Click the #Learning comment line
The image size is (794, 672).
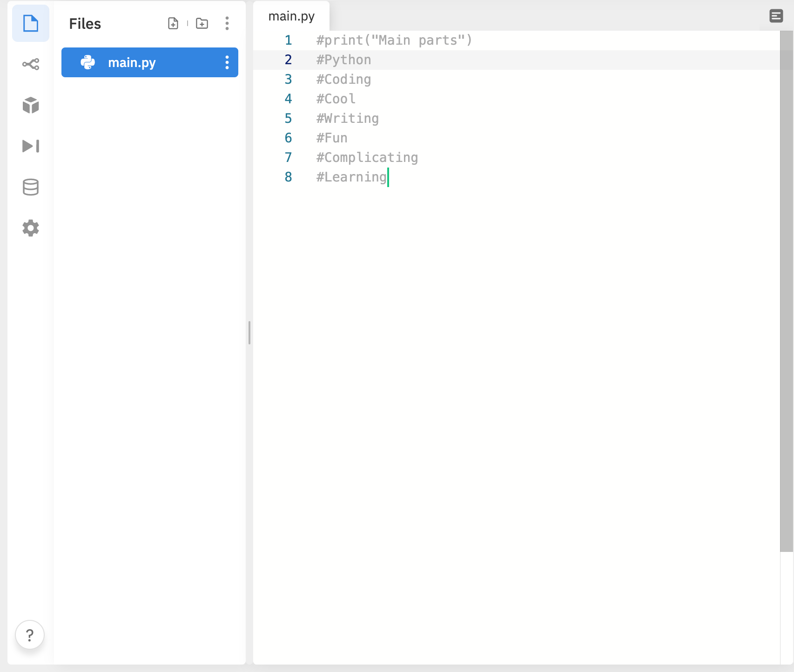point(351,177)
